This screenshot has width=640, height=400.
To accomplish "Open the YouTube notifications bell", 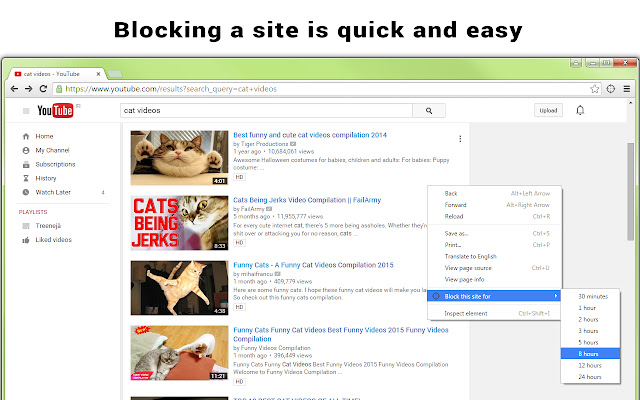I will pos(580,110).
